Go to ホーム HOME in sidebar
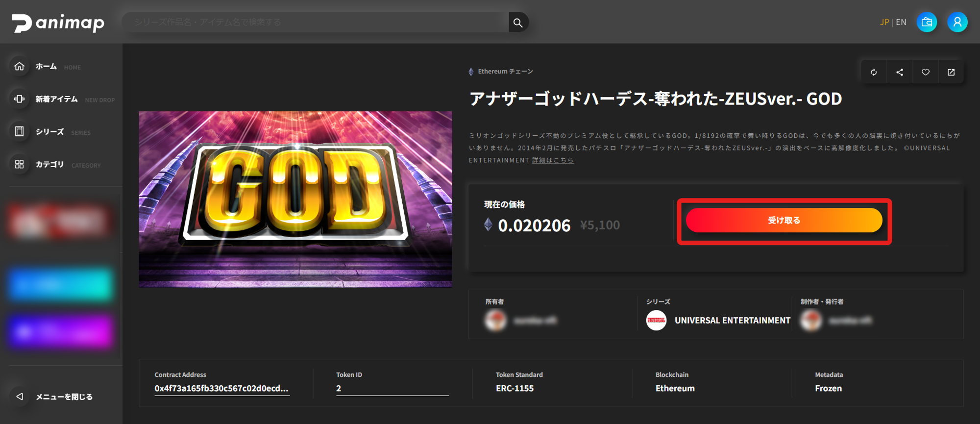This screenshot has width=980, height=424. pos(47,66)
